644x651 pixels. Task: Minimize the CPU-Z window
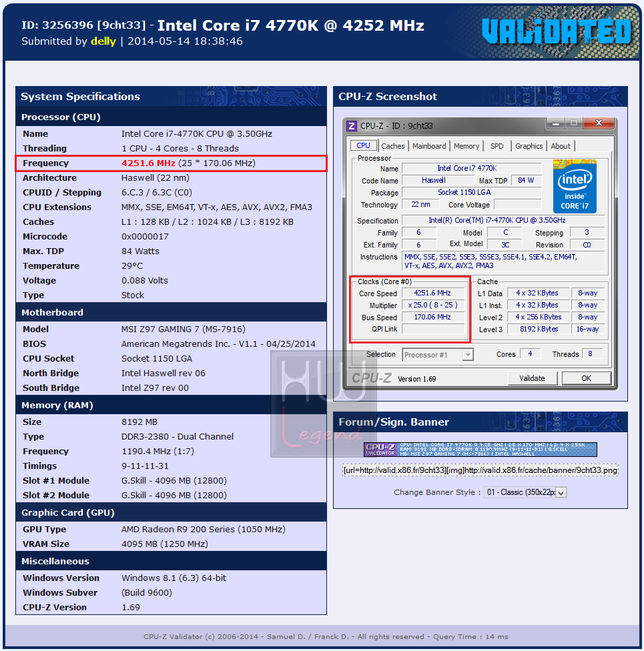click(x=556, y=123)
